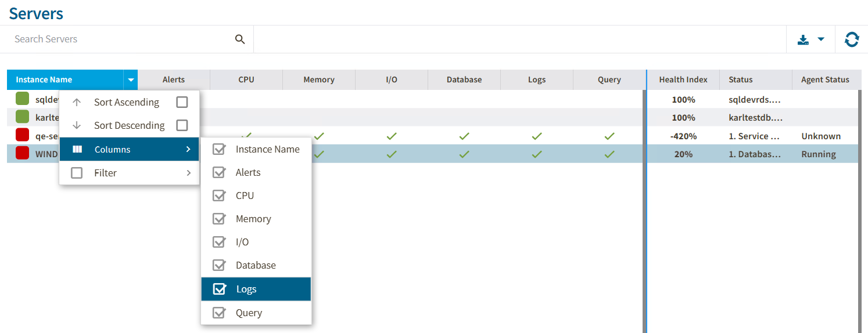Viewport: 868px width, 333px height.
Task: Click the red status square for qe-server row
Action: coord(22,136)
